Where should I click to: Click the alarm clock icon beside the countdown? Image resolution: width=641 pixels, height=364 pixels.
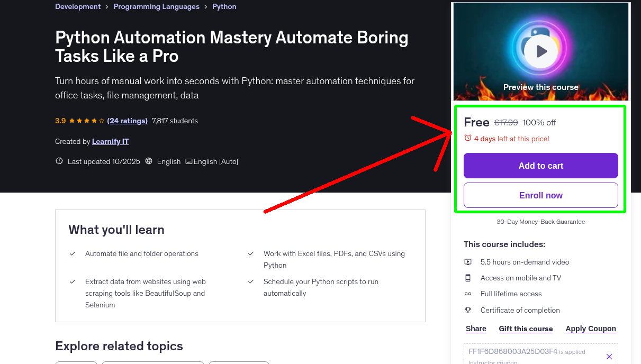click(467, 138)
